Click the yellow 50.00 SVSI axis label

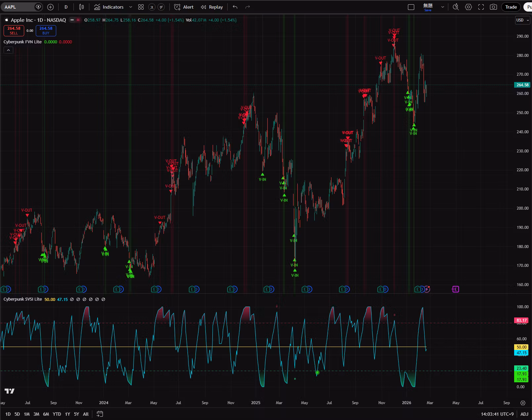click(522, 347)
